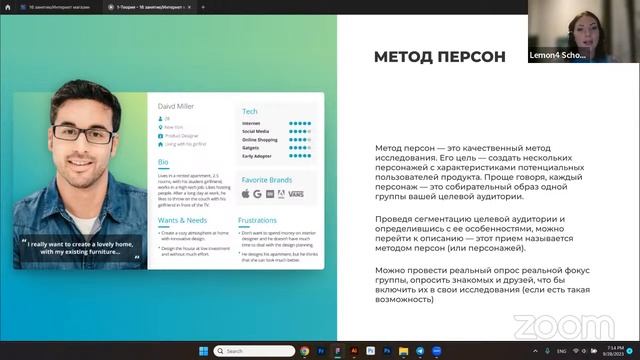Click the 'Gadgets' label

point(251,148)
